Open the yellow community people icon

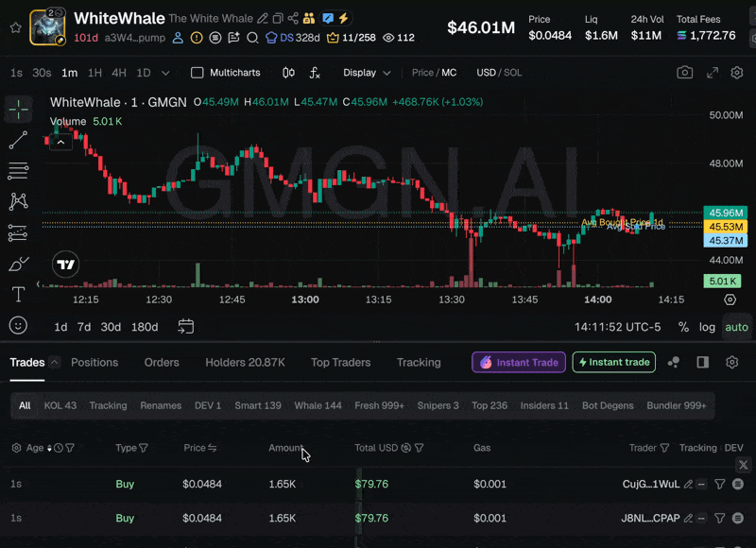point(309,19)
